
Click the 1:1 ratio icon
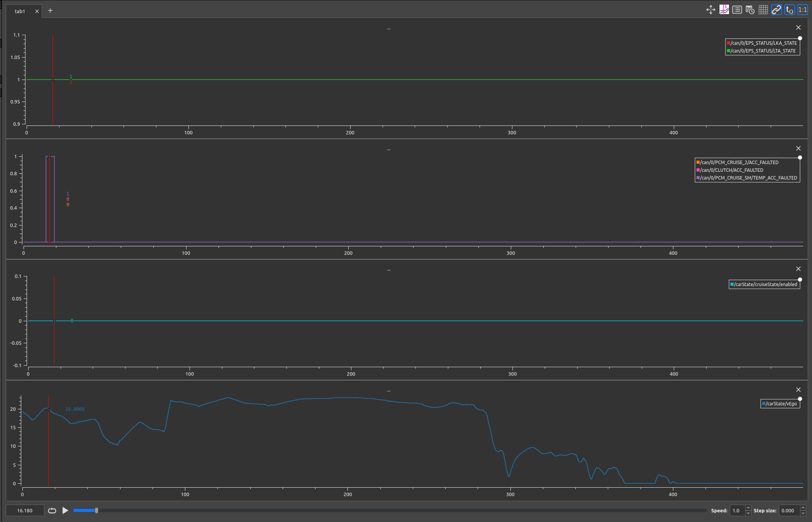coord(802,10)
